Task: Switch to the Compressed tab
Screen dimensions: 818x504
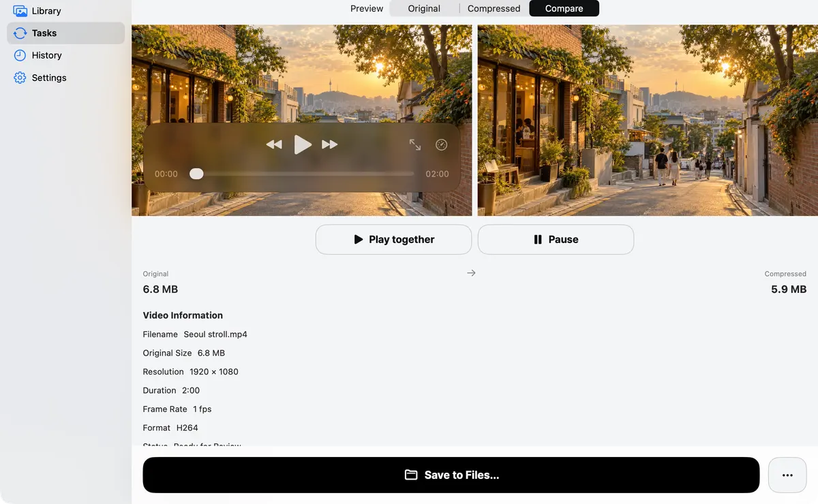Action: [x=494, y=9]
